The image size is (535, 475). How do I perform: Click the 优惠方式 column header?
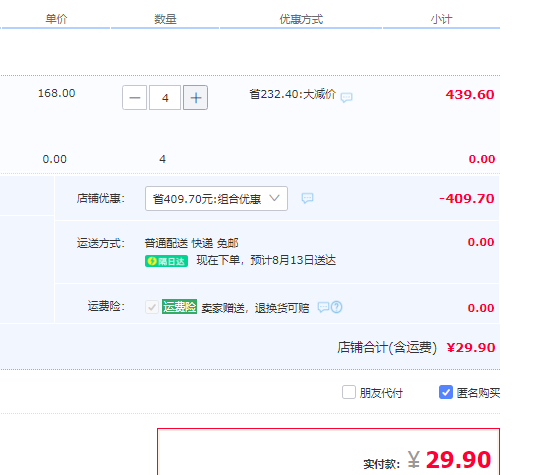click(x=301, y=19)
